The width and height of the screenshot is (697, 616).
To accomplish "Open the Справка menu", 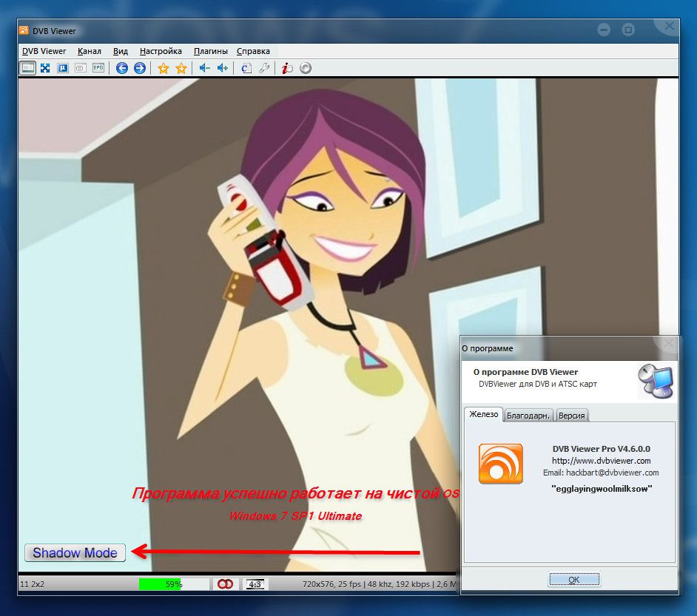I will [253, 51].
